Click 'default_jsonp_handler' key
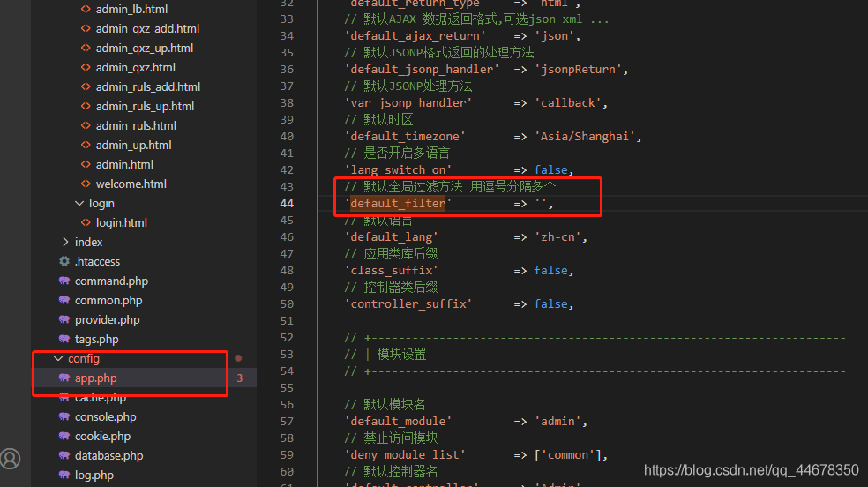Viewport: 868px width, 487px height. coord(422,69)
